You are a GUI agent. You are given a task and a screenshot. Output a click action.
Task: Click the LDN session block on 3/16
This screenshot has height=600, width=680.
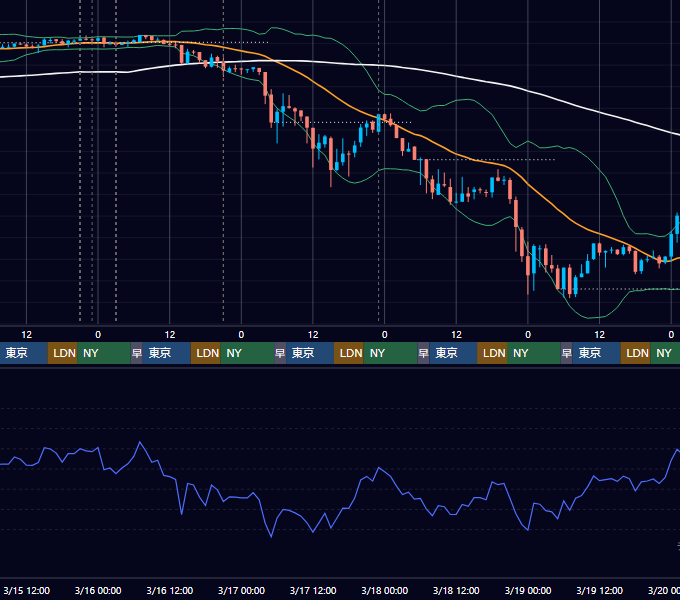[206, 353]
